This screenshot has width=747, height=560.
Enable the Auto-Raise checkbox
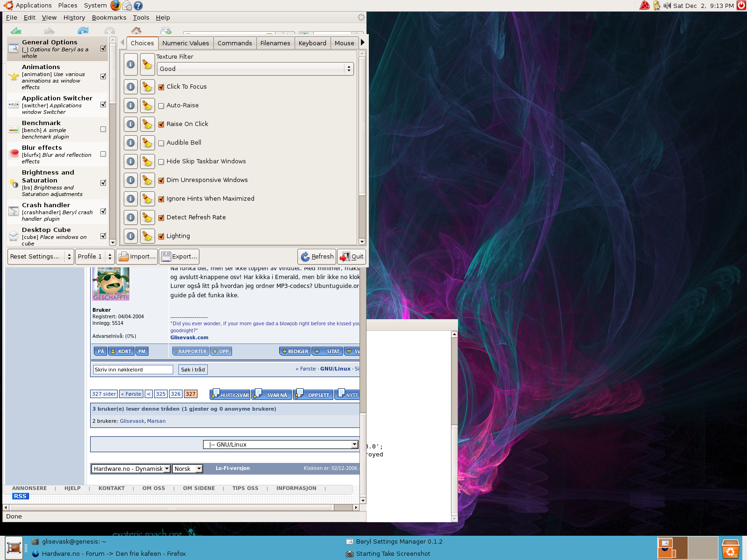(x=161, y=106)
